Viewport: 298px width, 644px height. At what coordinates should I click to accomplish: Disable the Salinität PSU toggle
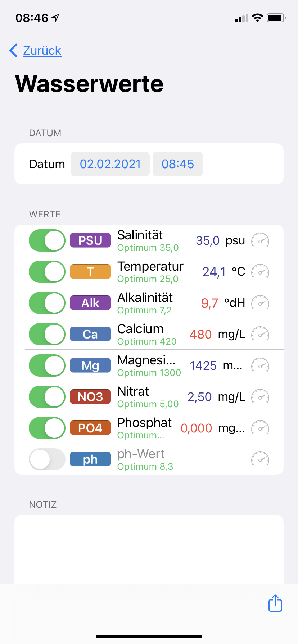(x=47, y=240)
